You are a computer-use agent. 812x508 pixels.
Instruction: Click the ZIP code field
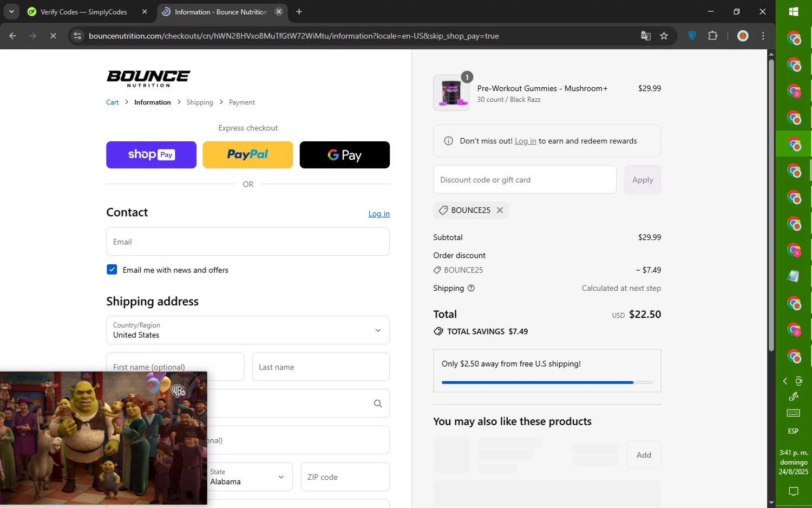(x=345, y=477)
